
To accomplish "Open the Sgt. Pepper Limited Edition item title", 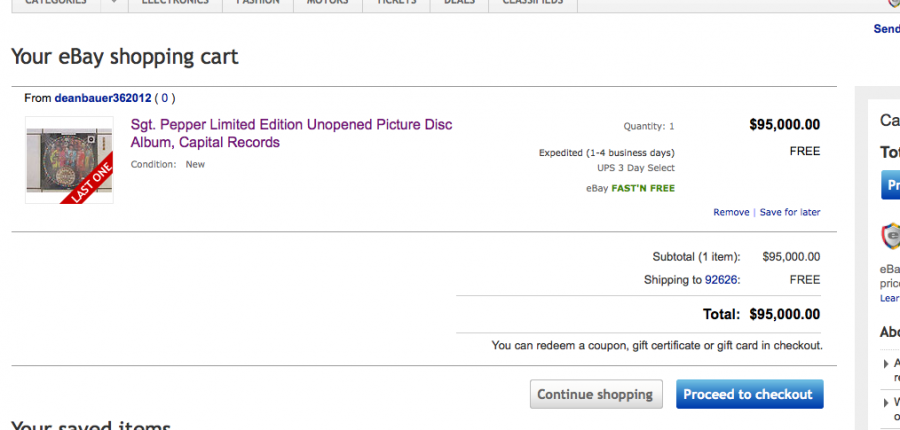I will tap(291, 133).
